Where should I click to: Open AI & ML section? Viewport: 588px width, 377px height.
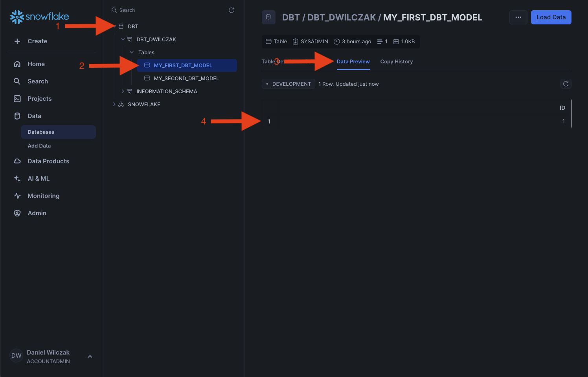[x=39, y=179]
